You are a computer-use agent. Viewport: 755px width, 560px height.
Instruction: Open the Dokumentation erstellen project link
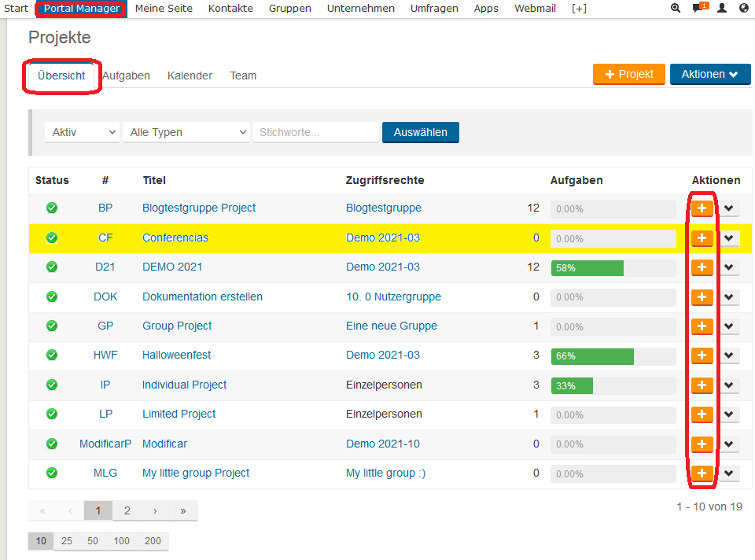(202, 297)
